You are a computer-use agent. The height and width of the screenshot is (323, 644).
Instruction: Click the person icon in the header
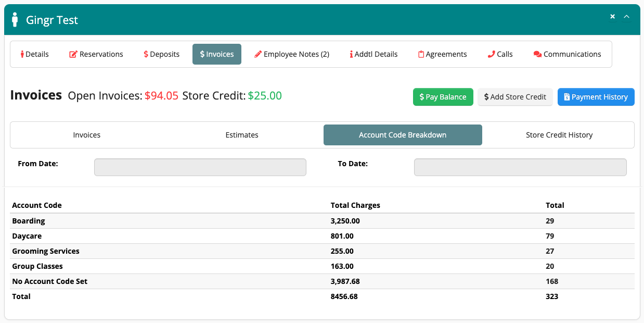pyautogui.click(x=15, y=19)
